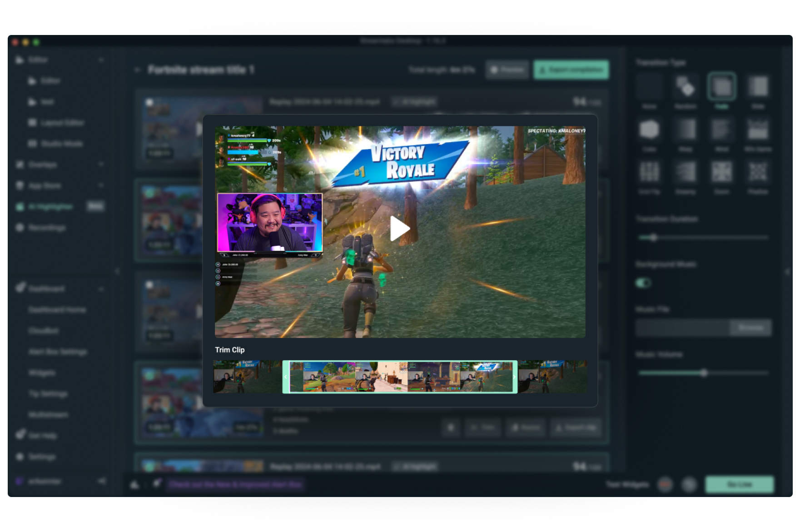Toggle the Background Music switch

pos(643,283)
